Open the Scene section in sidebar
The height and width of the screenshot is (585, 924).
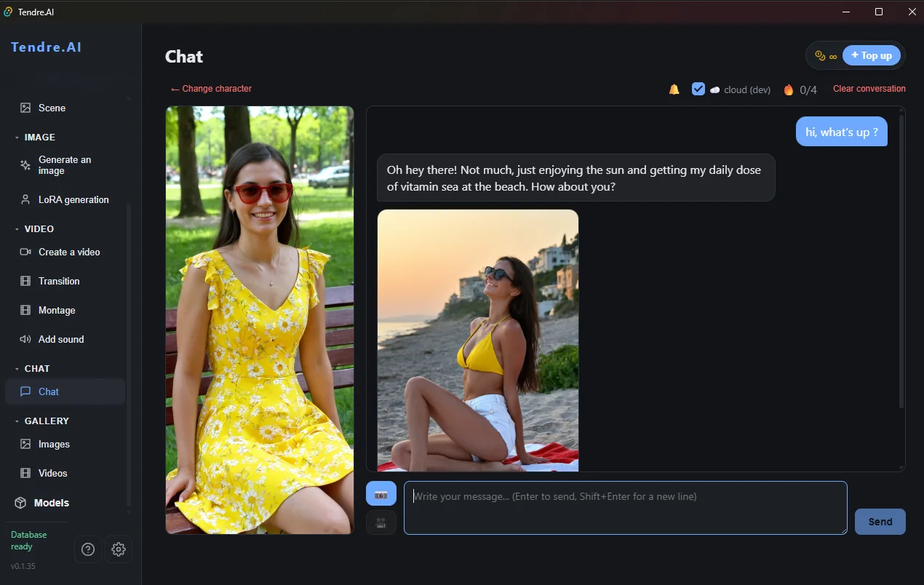[65, 108]
